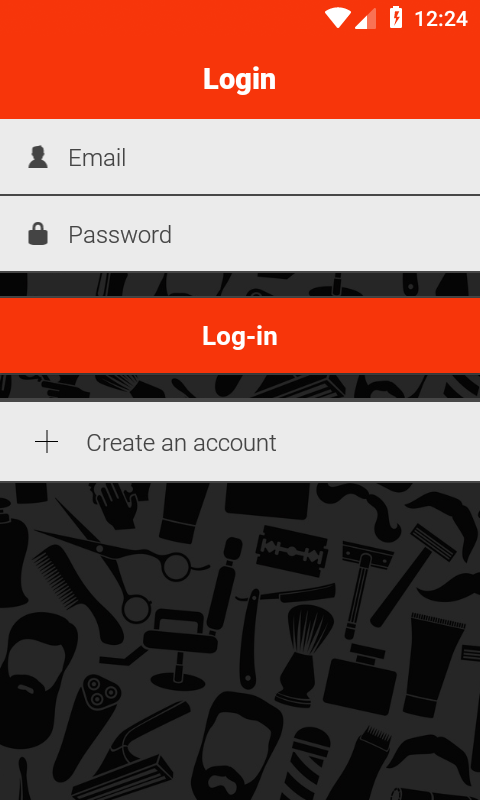The image size is (480, 800).
Task: Tap the cellular signal icon
Action: coord(365,19)
